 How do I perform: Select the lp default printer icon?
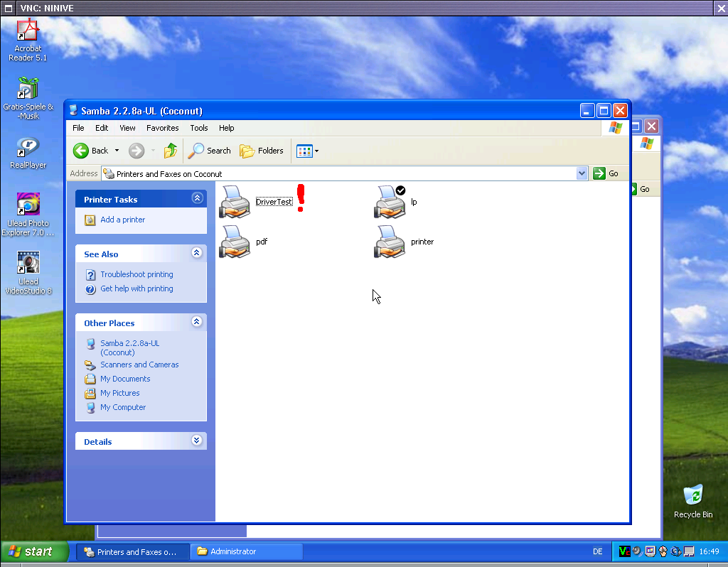click(390, 202)
